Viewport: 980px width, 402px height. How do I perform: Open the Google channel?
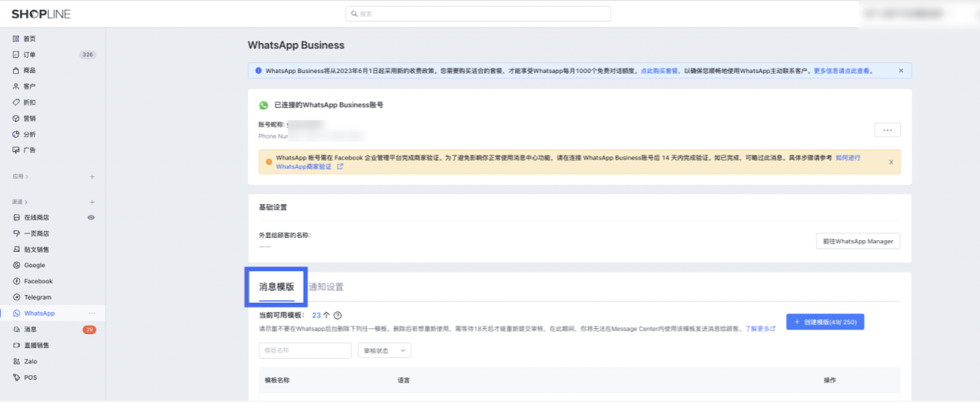(x=34, y=265)
